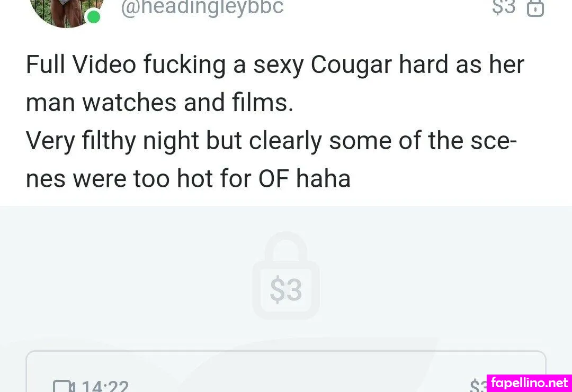Screen dimensions: 572x392
Task: Open the profile avatar picture
Action: [x=66, y=11]
